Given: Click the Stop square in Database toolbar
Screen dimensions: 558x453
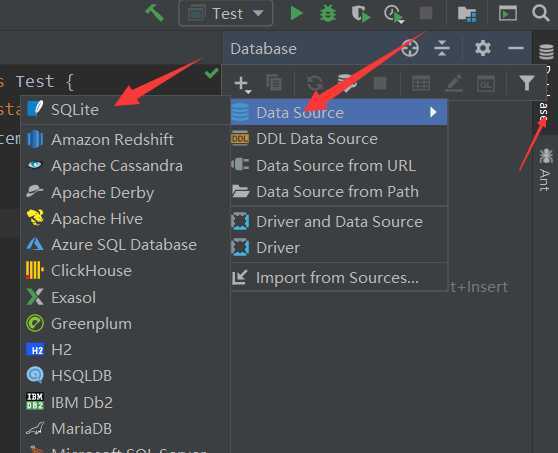Looking at the screenshot, I should point(380,84).
